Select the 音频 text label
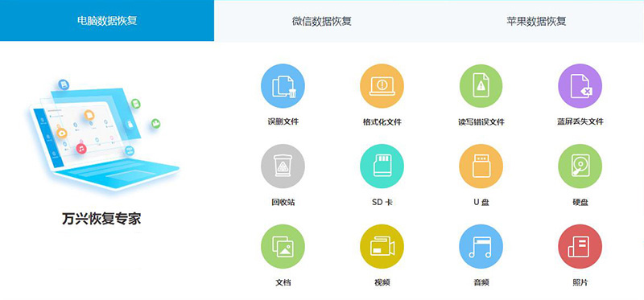Viewport: 644px width, 300px height. [481, 282]
